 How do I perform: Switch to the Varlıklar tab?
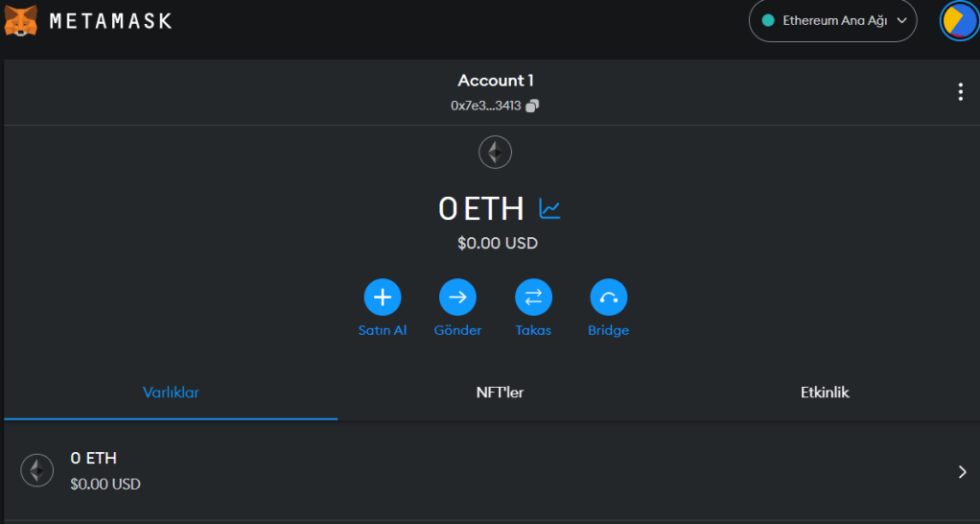(171, 393)
